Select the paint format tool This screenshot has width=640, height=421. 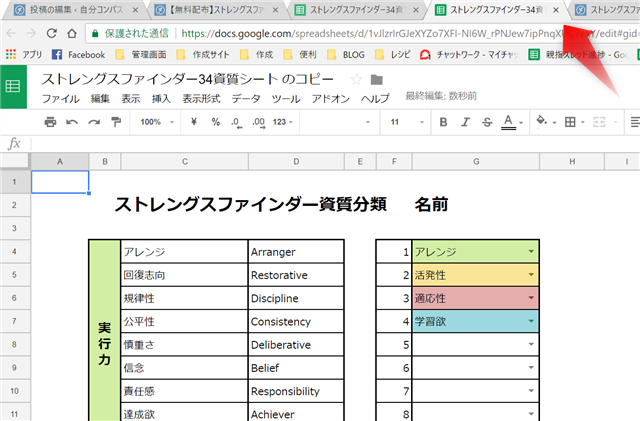point(116,122)
